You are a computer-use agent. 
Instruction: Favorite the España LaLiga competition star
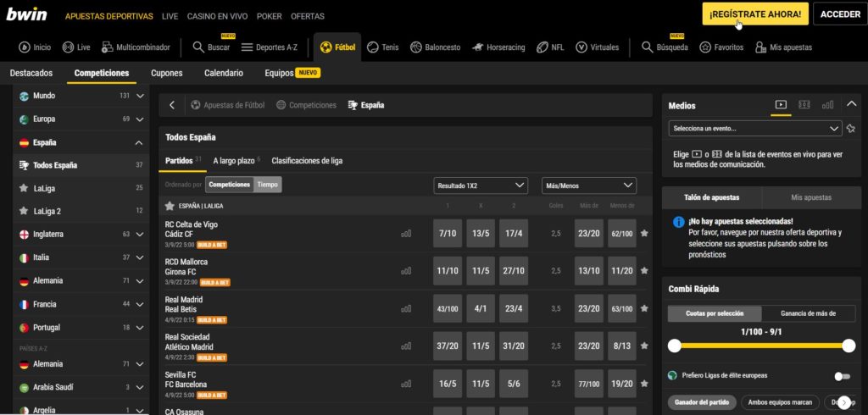pos(170,206)
